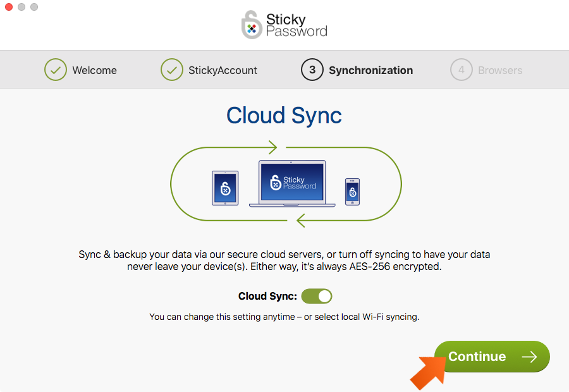The width and height of the screenshot is (569, 392).
Task: Select the Synchronization step label
Action: (370, 70)
